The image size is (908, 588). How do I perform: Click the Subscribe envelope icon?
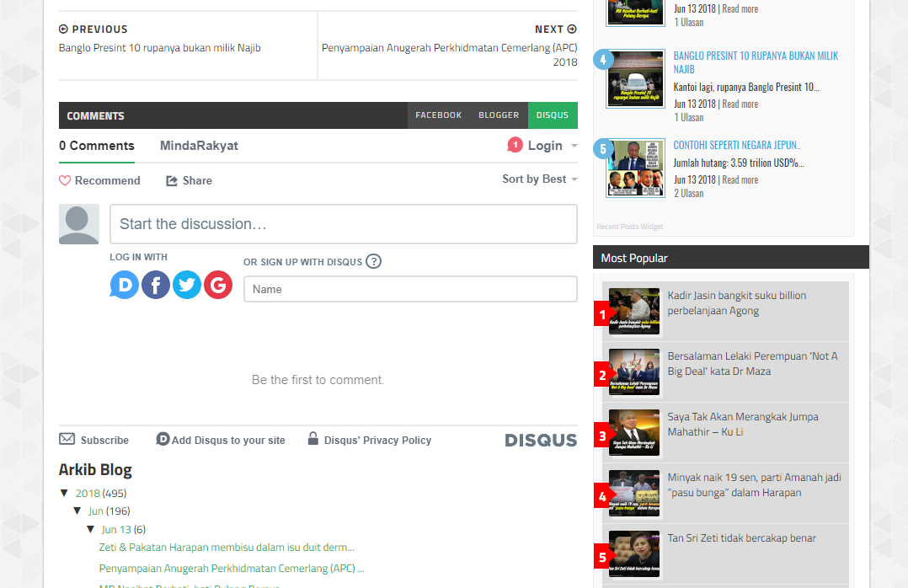tap(67, 439)
